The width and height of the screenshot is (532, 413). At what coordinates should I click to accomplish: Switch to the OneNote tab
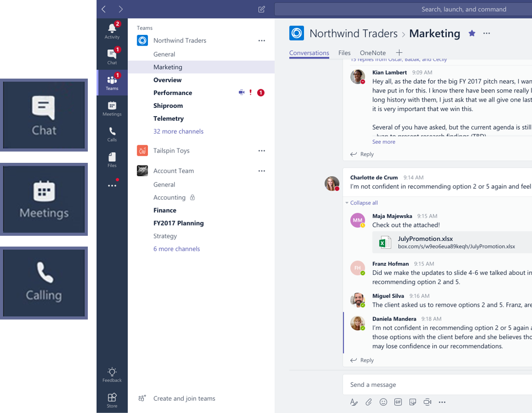point(373,52)
